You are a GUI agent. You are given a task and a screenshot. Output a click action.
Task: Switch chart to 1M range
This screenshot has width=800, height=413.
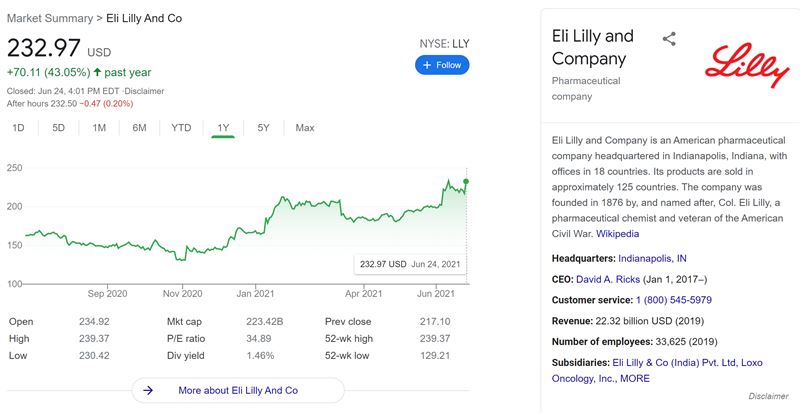coord(99,128)
